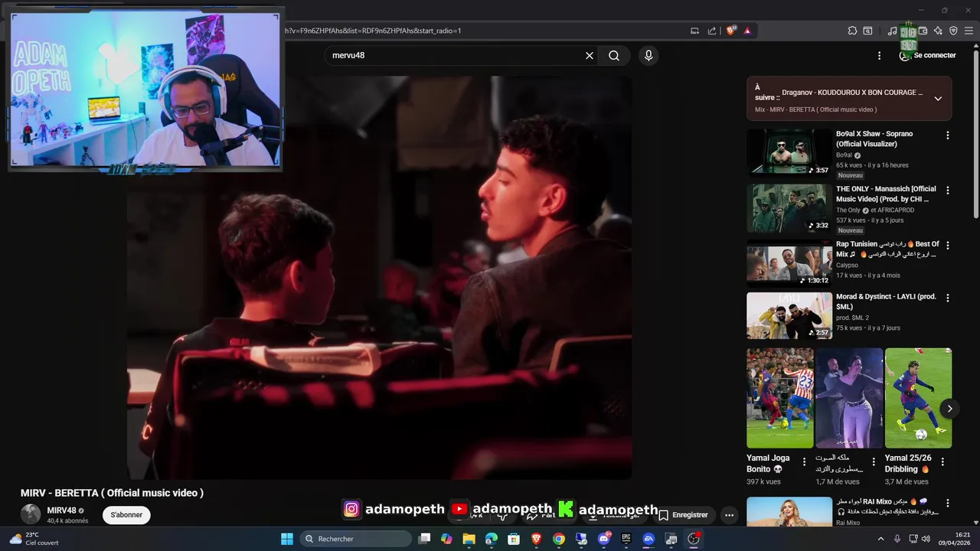
Task: Open EA app from the taskbar
Action: tap(648, 539)
